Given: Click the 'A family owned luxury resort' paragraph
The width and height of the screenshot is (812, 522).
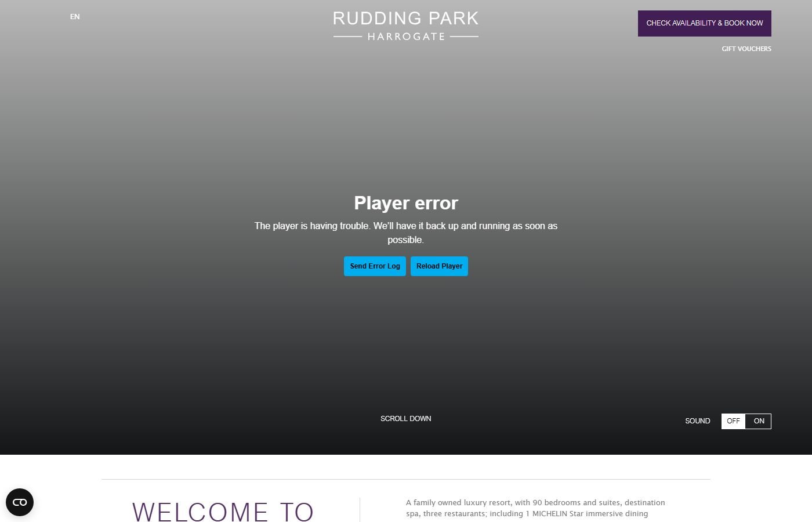Looking at the screenshot, I should tap(535, 508).
